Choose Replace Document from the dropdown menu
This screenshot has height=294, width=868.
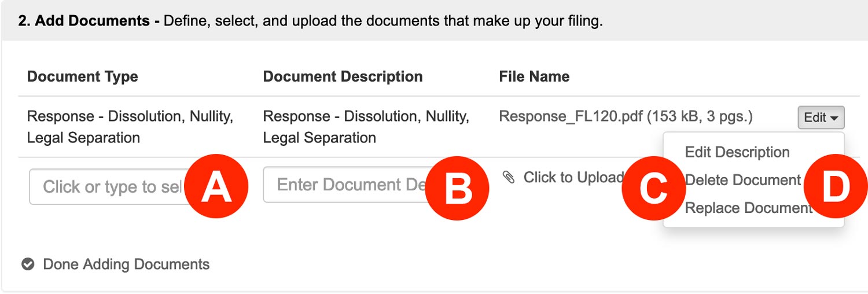(749, 208)
